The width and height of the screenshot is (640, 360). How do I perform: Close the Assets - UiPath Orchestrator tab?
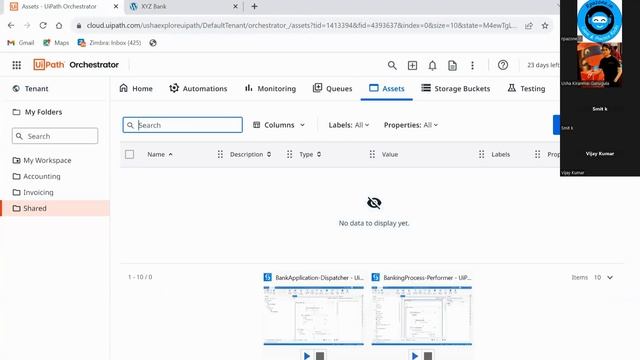(116, 7)
